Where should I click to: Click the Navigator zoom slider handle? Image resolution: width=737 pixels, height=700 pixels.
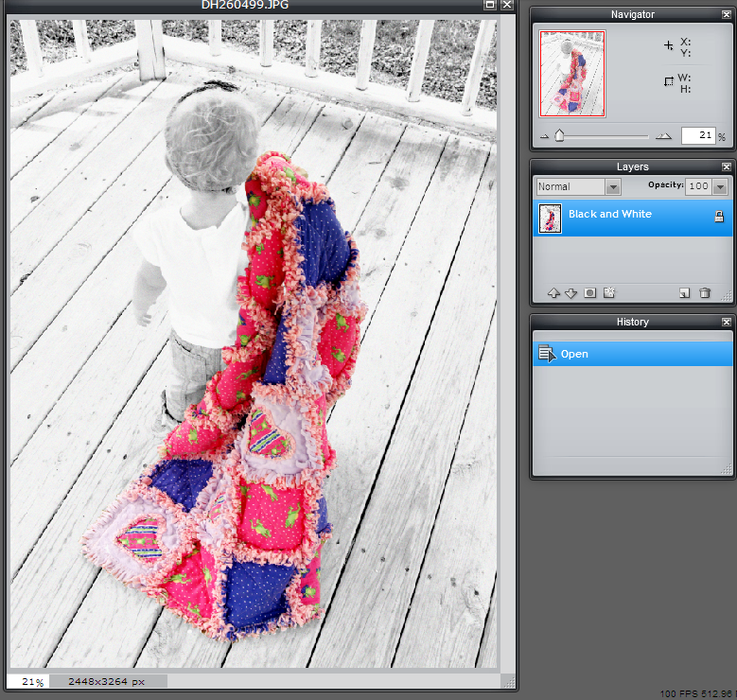tap(559, 136)
